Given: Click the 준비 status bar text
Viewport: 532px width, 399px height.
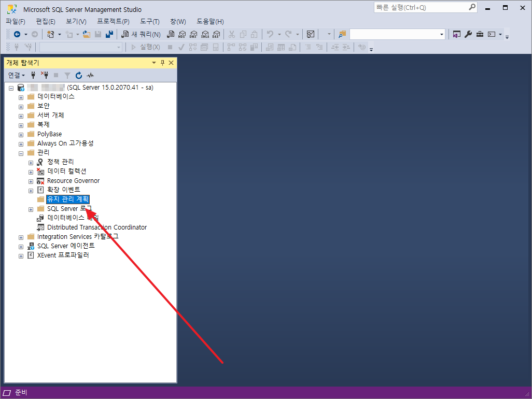Looking at the screenshot, I should tap(21, 393).
